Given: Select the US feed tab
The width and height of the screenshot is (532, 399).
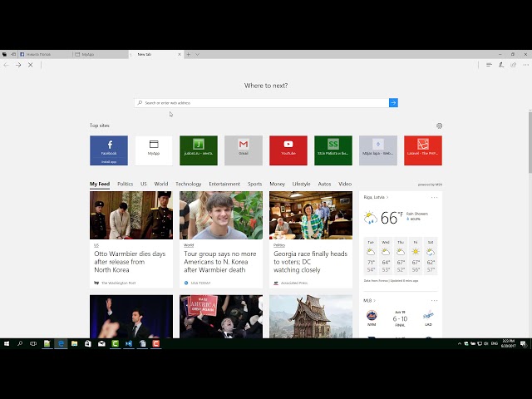Looking at the screenshot, I should coord(144,184).
